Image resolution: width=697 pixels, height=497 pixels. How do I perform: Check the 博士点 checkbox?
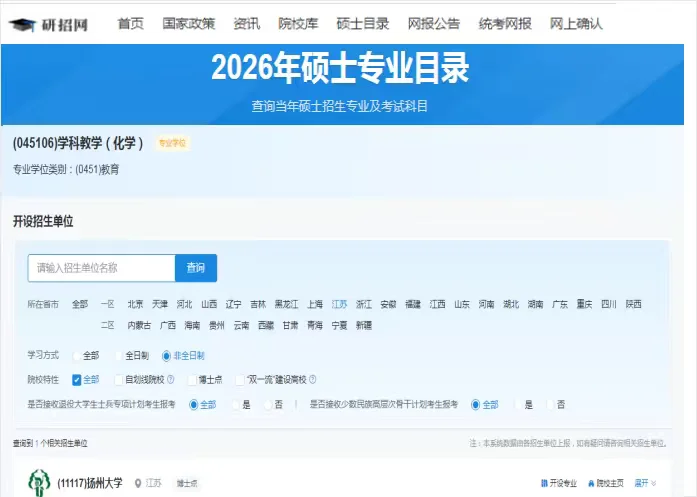[192, 380]
